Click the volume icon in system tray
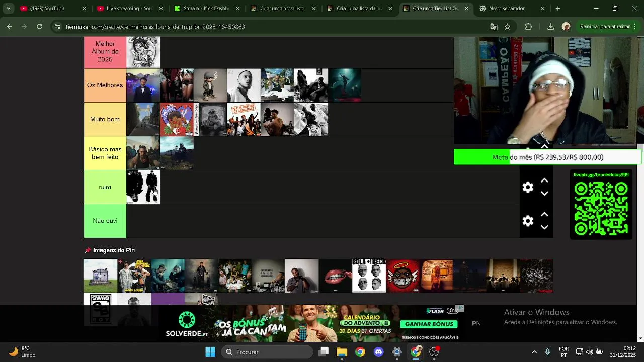 tap(589, 352)
